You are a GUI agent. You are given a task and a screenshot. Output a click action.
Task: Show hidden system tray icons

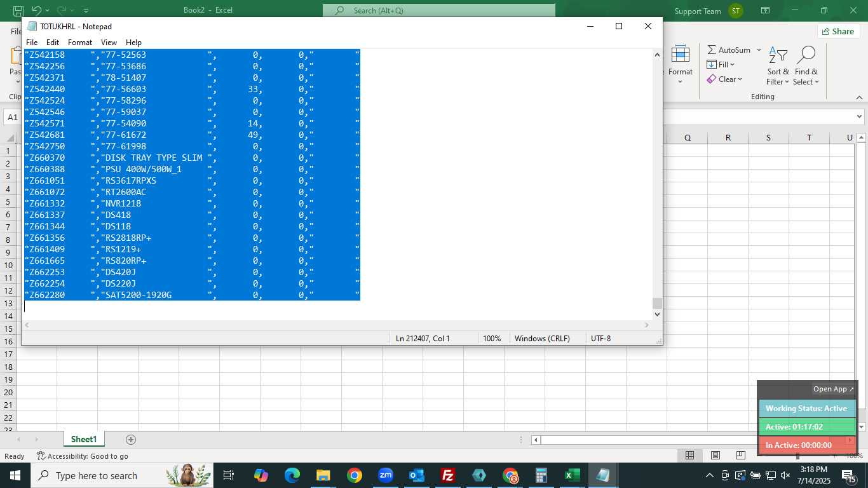click(x=710, y=475)
